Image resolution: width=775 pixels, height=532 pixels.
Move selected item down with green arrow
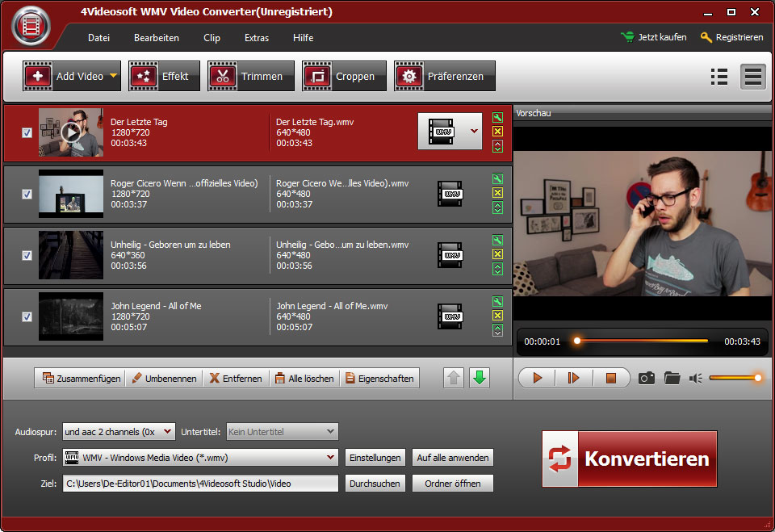coord(480,379)
